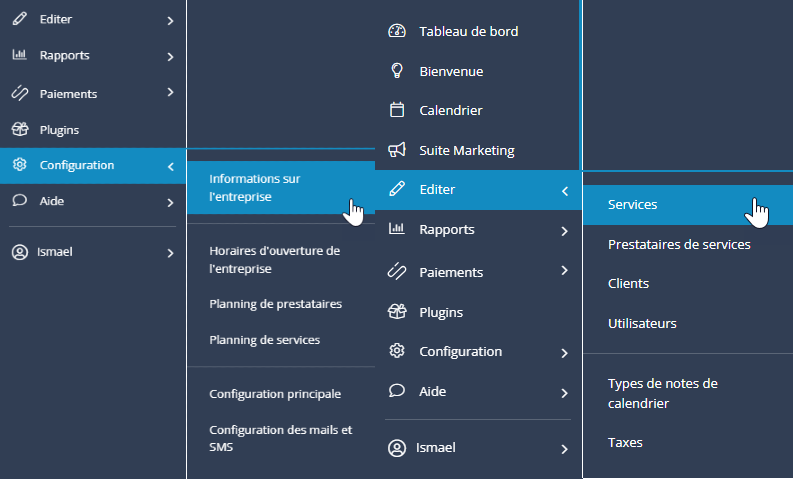Click the Configuration gear icon in the menu with Tableau de bord
This screenshot has width=793, height=479.
tap(397, 351)
